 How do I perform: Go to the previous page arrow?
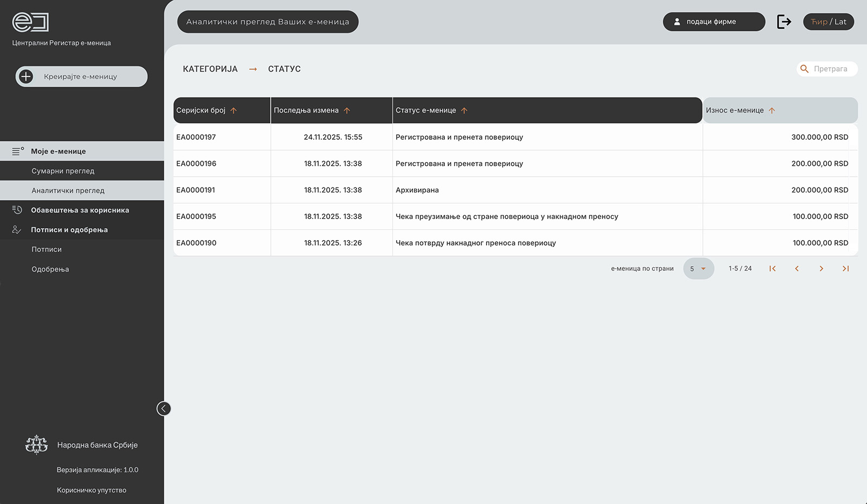(x=797, y=269)
